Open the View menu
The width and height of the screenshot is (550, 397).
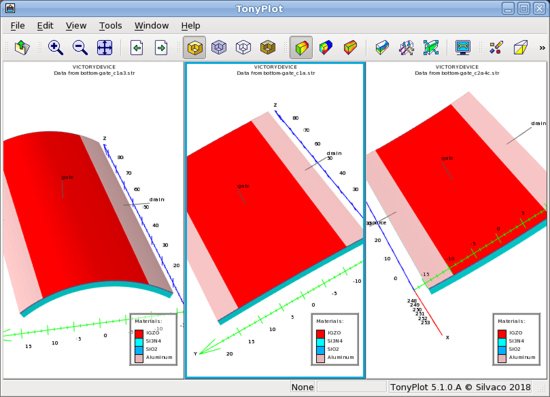pyautogui.click(x=76, y=26)
